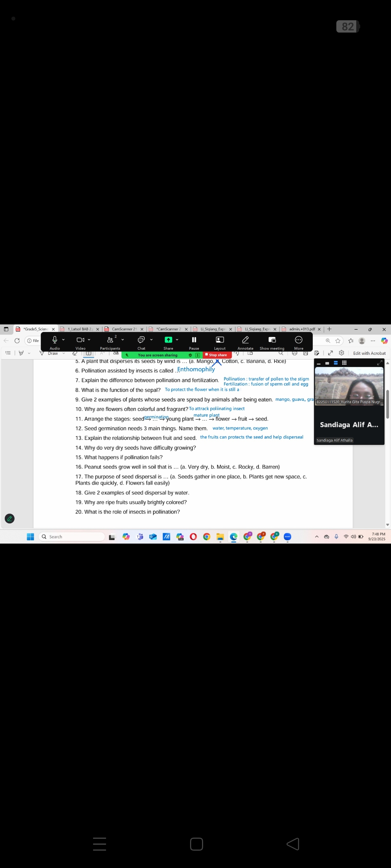391x868 pixels.
Task: Open the Zoom Chat panel
Action: tap(141, 340)
